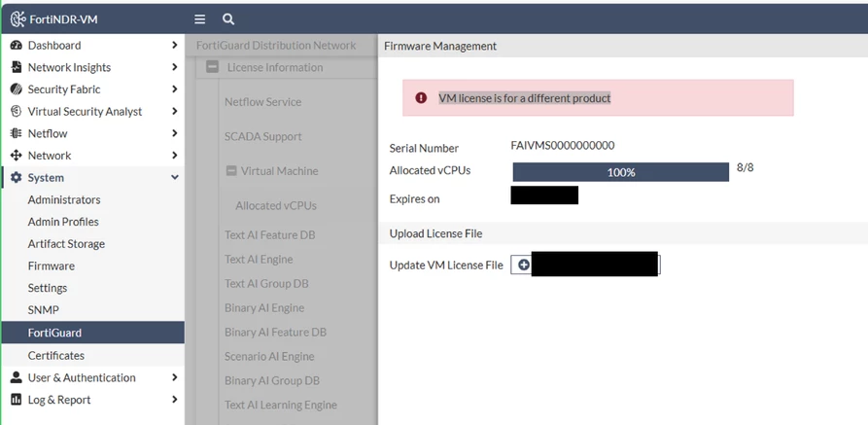Click the Netflow Service row
This screenshot has height=425, width=868.
(x=263, y=102)
